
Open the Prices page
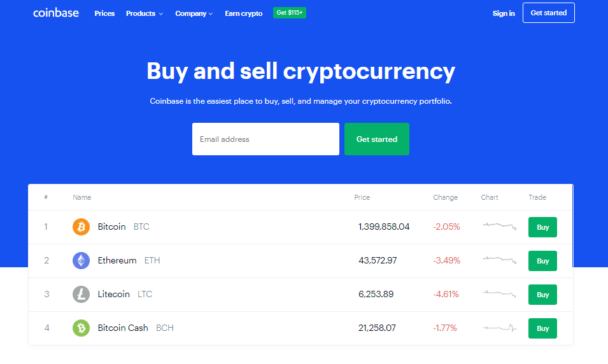tap(104, 13)
